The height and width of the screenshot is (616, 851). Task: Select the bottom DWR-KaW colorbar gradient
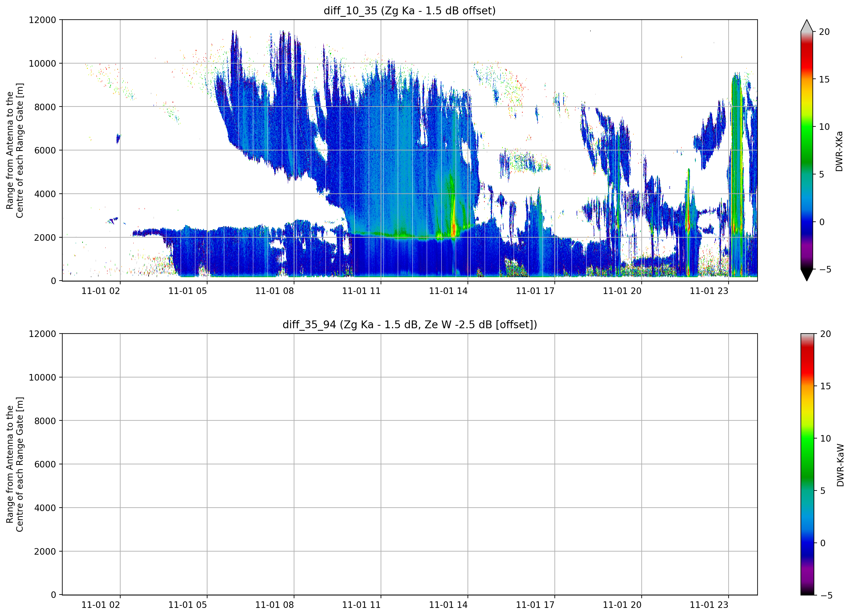(807, 464)
